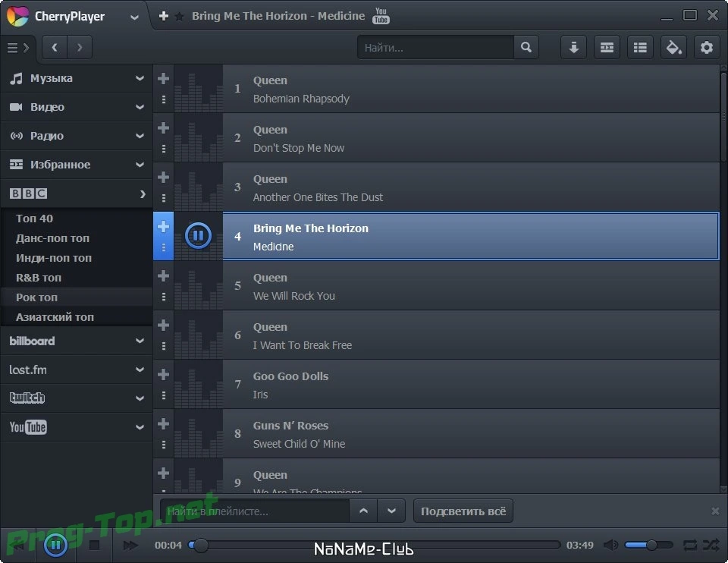This screenshot has height=563, width=728.
Task: Select Данс-поп топ chart
Action: (x=52, y=238)
